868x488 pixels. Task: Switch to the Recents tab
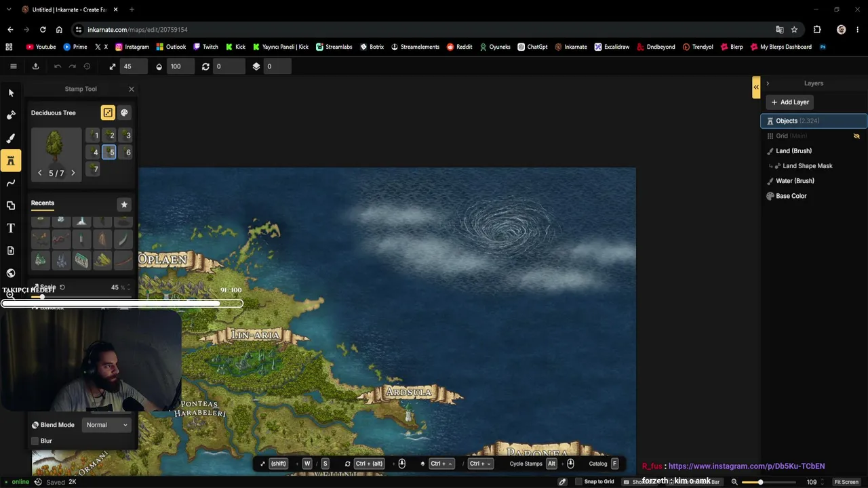(42, 203)
